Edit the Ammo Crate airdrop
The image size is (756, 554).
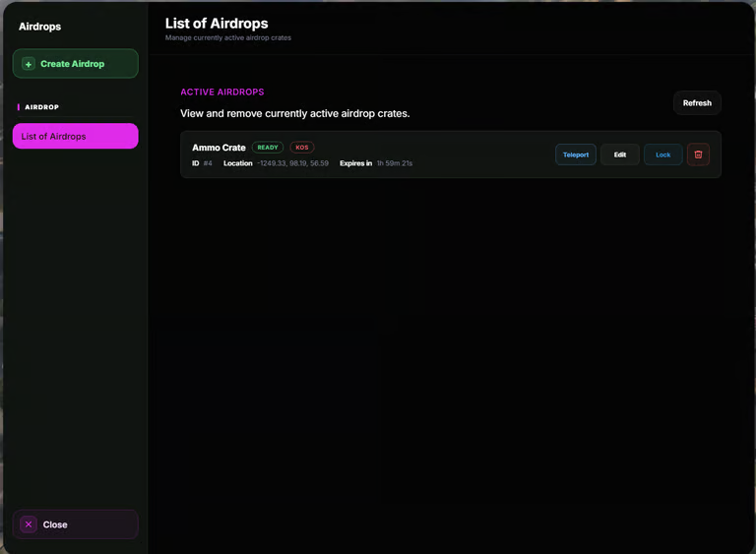pos(619,154)
